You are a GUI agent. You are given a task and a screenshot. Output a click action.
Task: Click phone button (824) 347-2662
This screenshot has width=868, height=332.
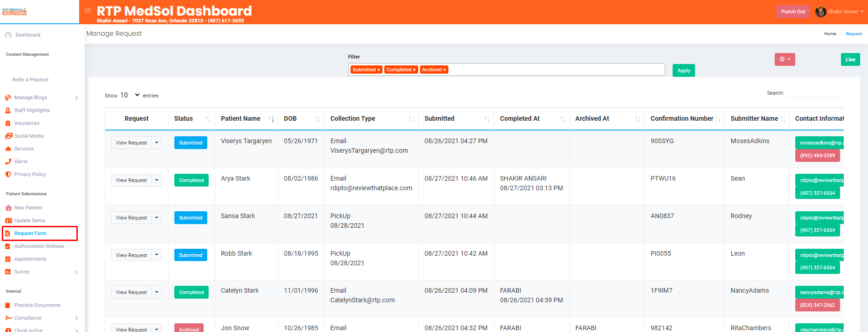(817, 305)
